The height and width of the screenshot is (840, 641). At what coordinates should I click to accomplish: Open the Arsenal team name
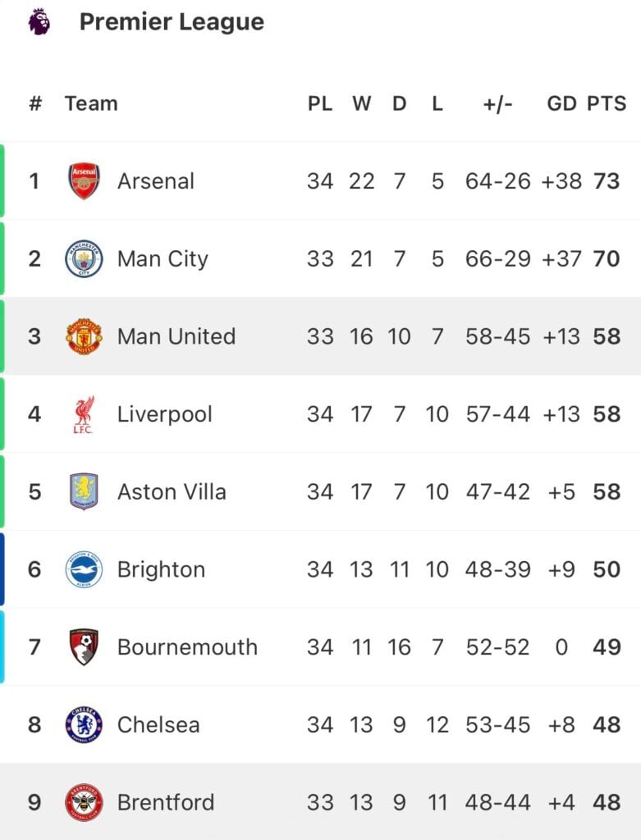click(155, 181)
